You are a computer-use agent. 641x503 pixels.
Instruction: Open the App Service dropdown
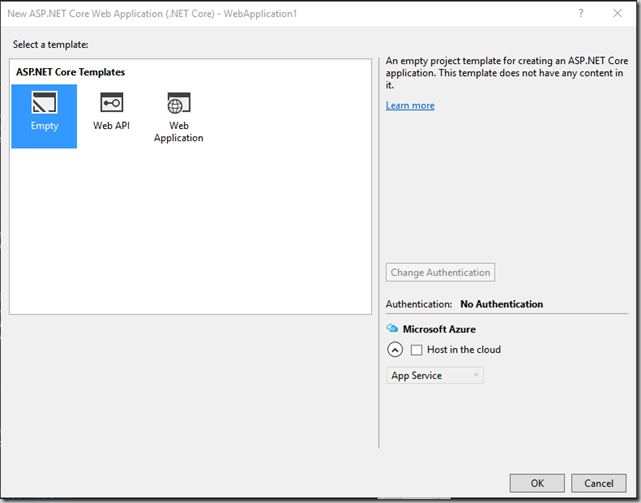tap(435, 375)
